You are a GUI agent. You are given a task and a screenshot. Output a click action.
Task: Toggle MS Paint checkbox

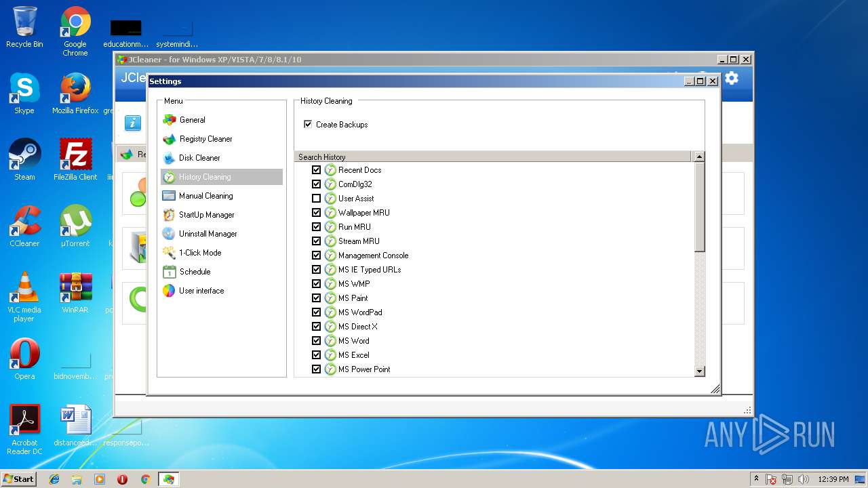click(316, 298)
